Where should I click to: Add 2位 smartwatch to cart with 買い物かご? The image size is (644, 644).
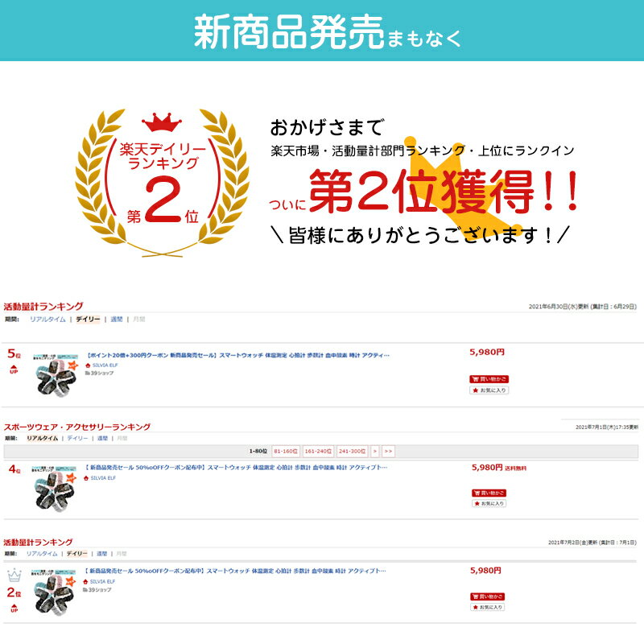(x=488, y=597)
